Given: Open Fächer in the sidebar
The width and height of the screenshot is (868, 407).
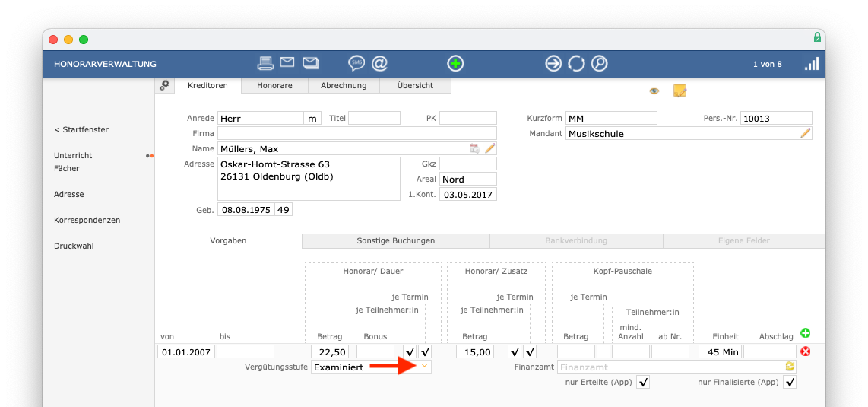Looking at the screenshot, I should click(66, 168).
